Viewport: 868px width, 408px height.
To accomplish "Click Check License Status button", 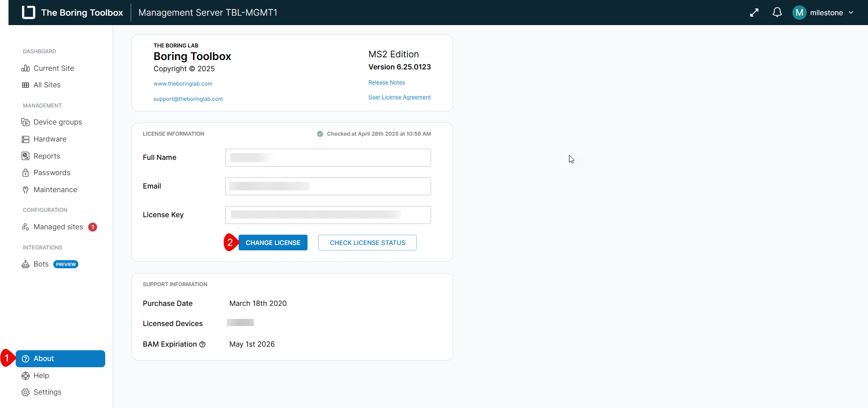I will click(367, 243).
